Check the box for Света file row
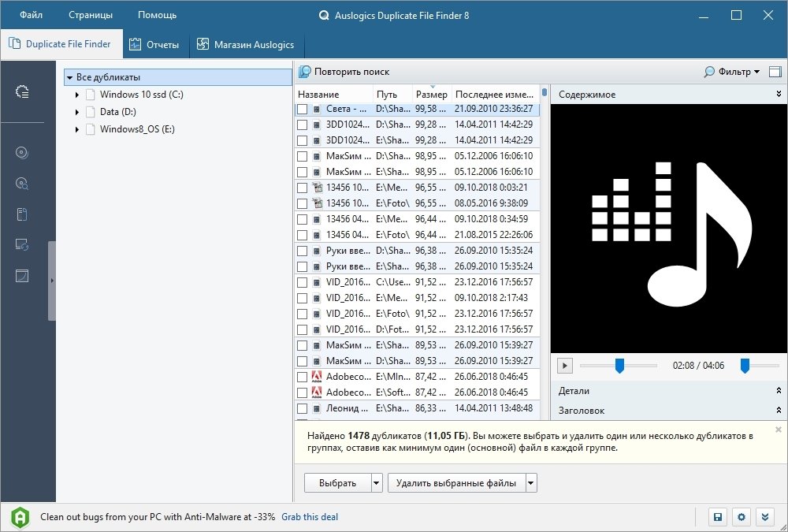The width and height of the screenshot is (788, 532). click(x=303, y=109)
